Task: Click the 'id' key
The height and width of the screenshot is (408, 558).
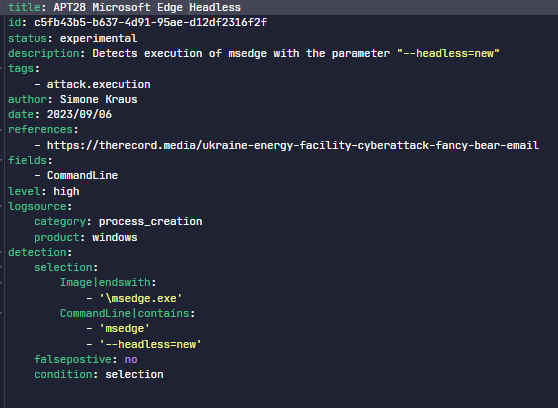Action: (x=15, y=22)
